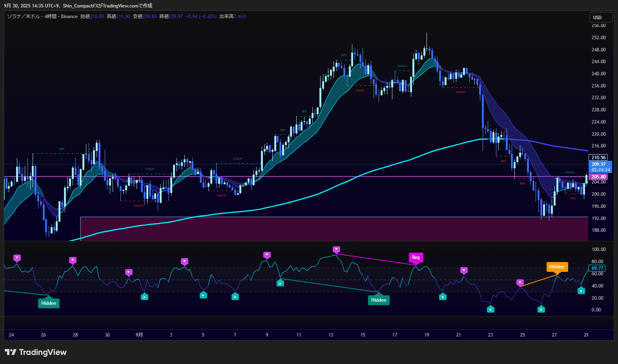The width and height of the screenshot is (618, 364).
Task: Click the 終値 209.97 value in the header
Action: 176,16
